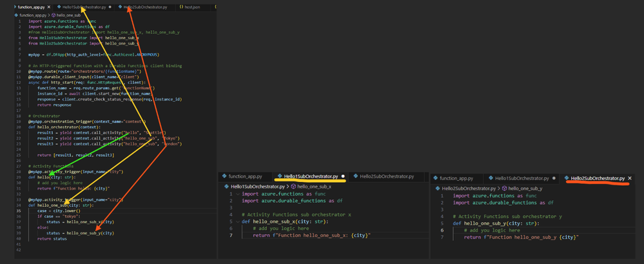Click line number 35 in function_app.py
The image size is (644, 264).
19,210
